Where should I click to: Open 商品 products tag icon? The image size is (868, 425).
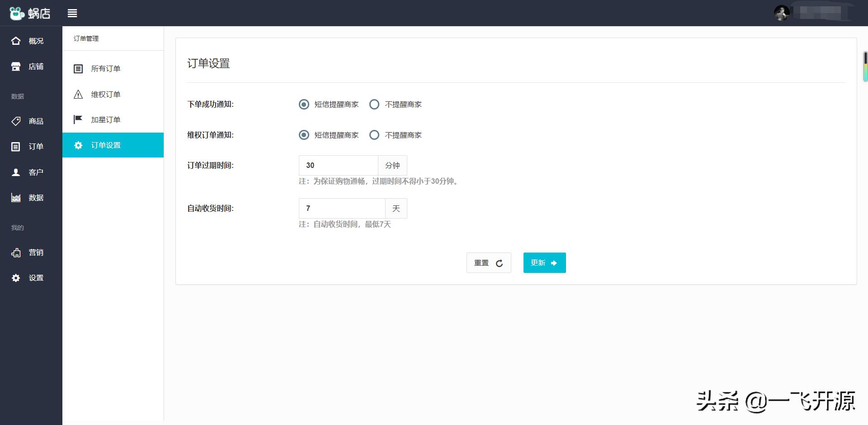[x=16, y=121]
